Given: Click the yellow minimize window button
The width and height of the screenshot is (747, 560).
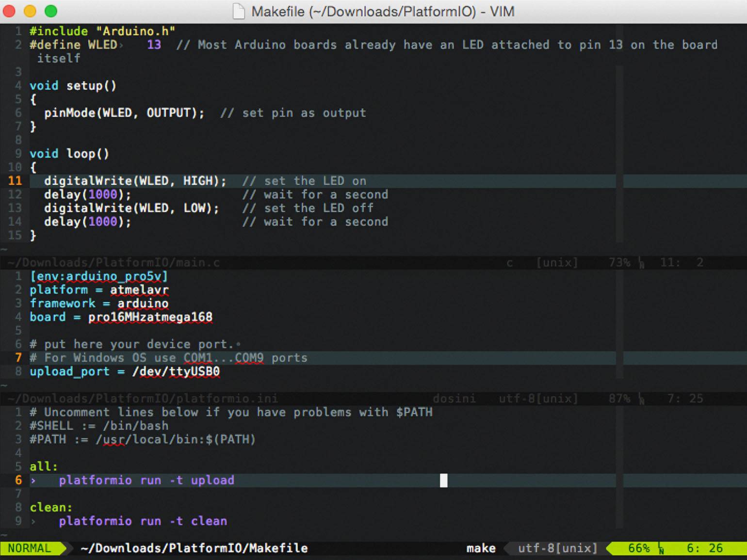Looking at the screenshot, I should [30, 11].
